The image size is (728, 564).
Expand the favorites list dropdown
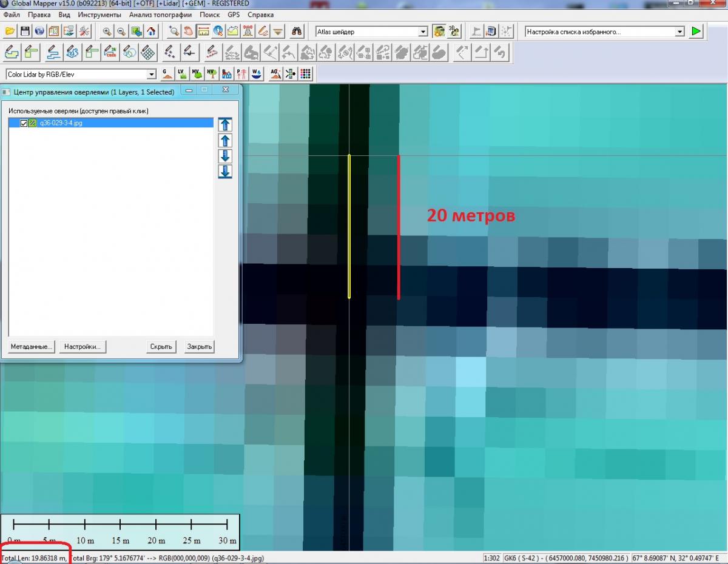coord(679,32)
